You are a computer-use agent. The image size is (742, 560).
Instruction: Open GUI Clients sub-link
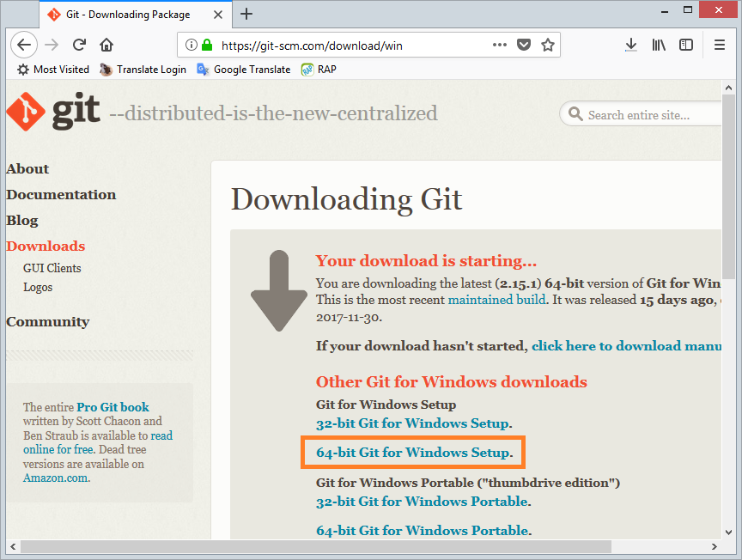[x=52, y=268]
